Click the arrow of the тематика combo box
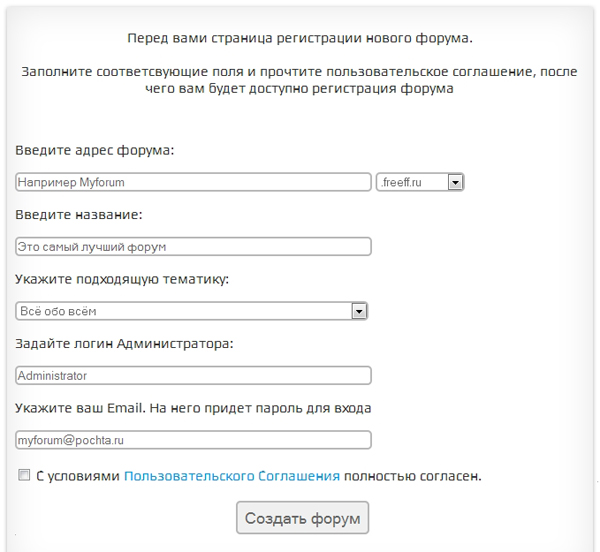 pyautogui.click(x=359, y=311)
